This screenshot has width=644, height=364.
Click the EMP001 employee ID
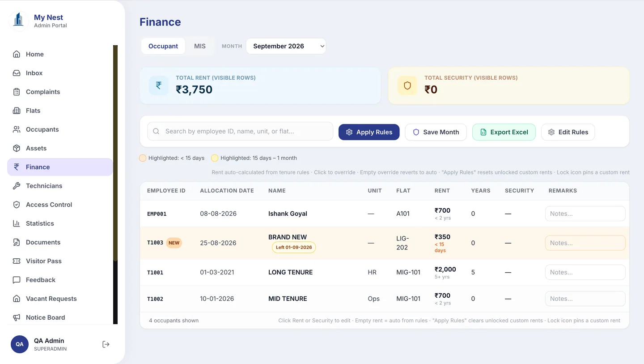(157, 214)
